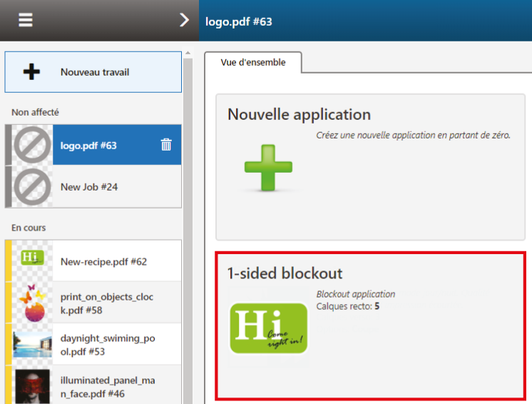Click the butterfly clock thumbnail of job #58
The image size is (532, 404).
pyautogui.click(x=32, y=303)
